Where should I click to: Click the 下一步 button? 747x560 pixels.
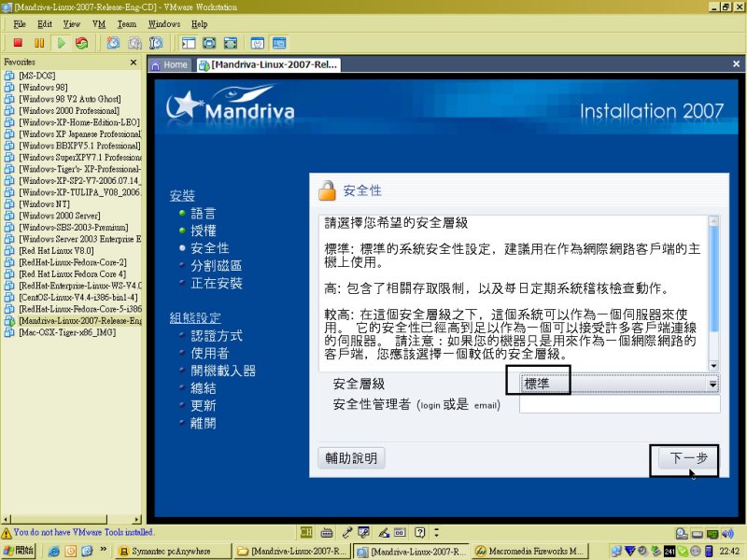(x=688, y=458)
